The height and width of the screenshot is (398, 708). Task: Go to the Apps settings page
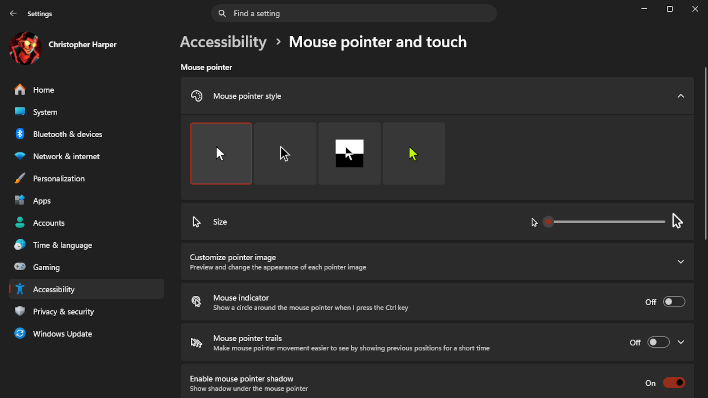tap(86, 201)
